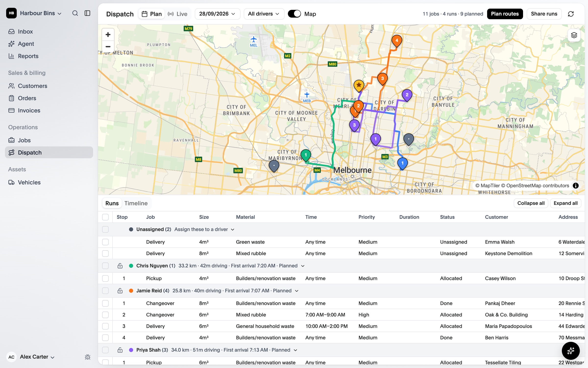The height and width of the screenshot is (368, 588).
Task: Toggle lock on Chris Nguyen run
Action: click(x=120, y=266)
